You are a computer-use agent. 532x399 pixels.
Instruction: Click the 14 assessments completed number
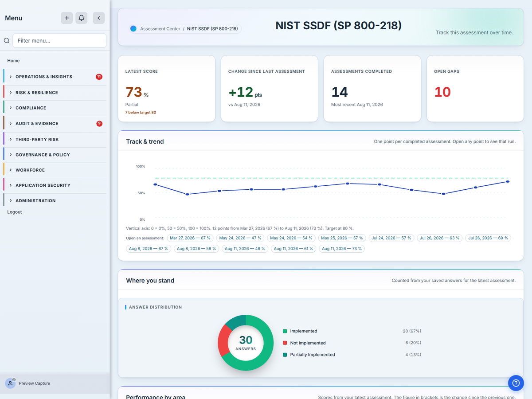340,92
